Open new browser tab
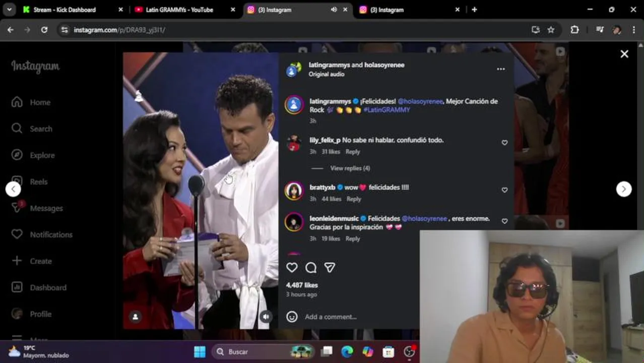Viewport: 644px width, 363px height. tap(474, 10)
